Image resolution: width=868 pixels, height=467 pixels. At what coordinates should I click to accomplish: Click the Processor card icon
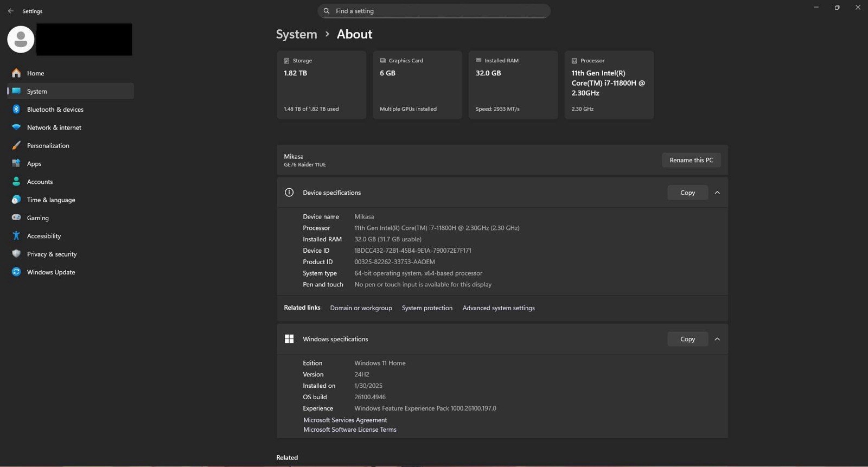[x=575, y=61]
